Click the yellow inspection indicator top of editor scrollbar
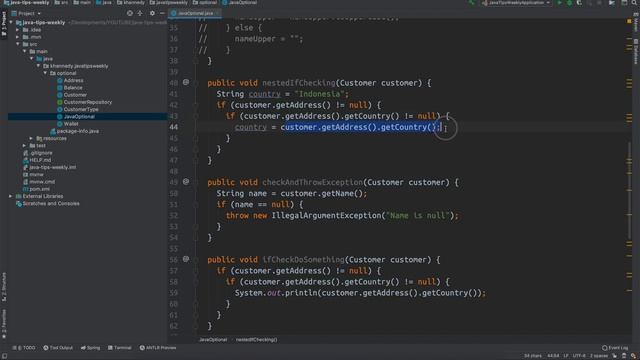Image resolution: width=640 pixels, height=360 pixels. [x=629, y=21]
